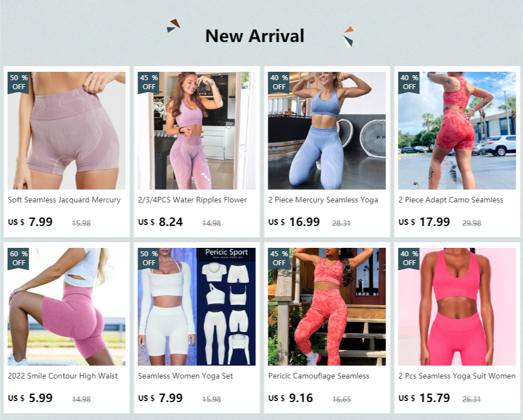The image size is (523, 420).
Task: Click the Soft Seamless Jacquard Mercury title
Action: tap(64, 200)
